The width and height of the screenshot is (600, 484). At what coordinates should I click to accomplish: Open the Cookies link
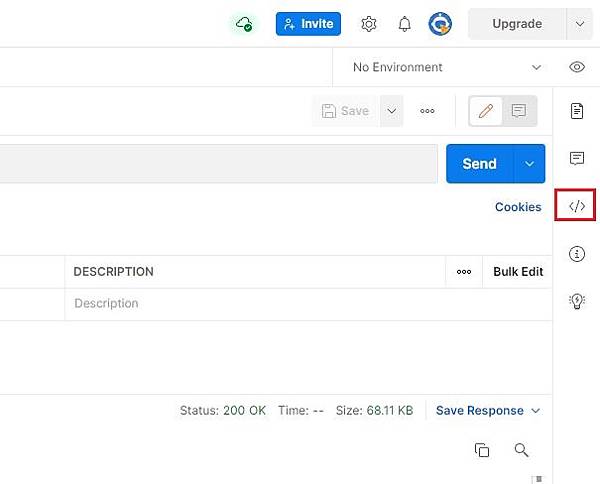pyautogui.click(x=518, y=207)
